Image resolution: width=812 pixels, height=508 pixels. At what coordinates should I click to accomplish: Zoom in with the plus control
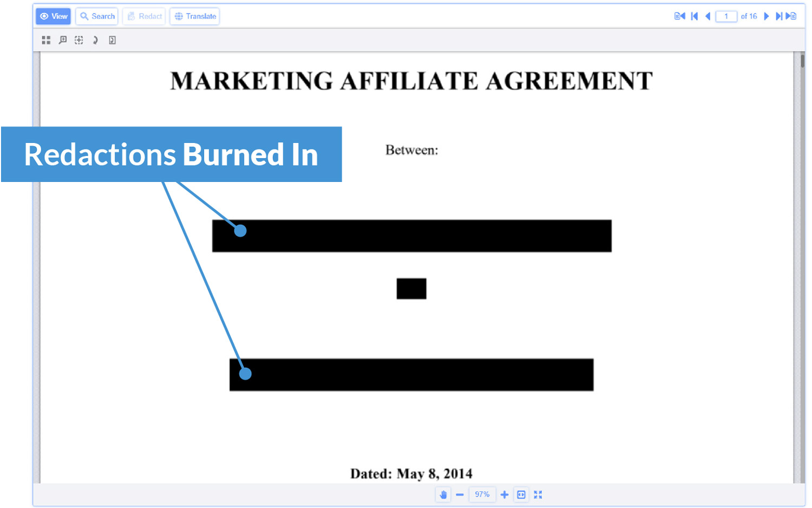coord(504,494)
